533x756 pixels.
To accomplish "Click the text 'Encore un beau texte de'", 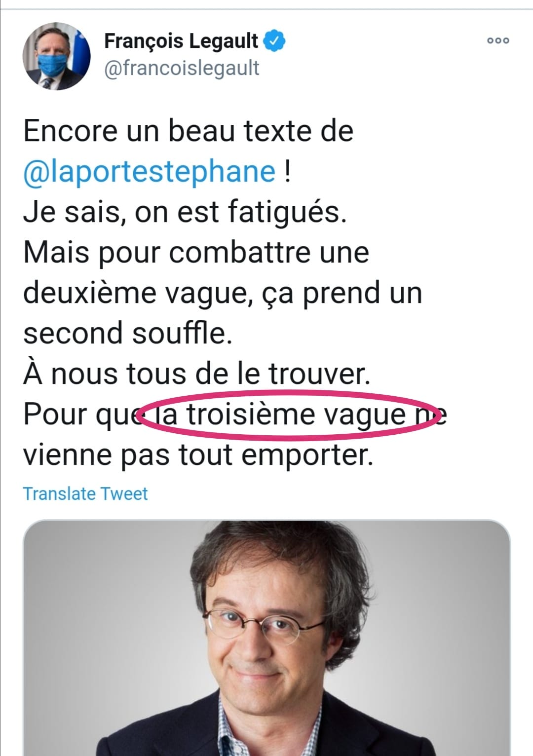I will tap(189, 131).
